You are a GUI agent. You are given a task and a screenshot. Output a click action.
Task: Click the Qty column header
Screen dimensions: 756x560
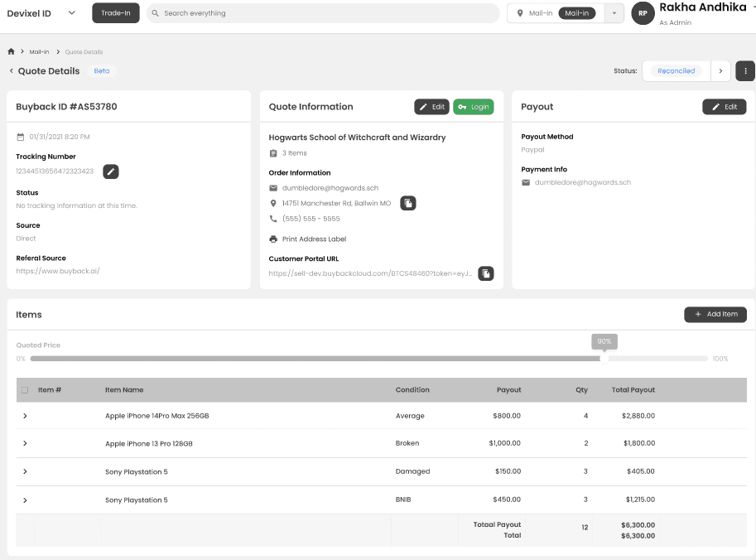point(581,389)
